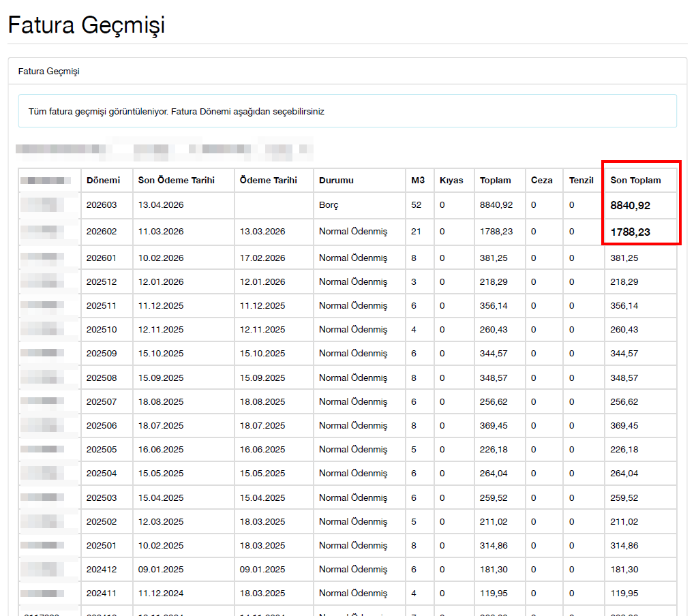Click Toplam value 181,30

point(494,570)
